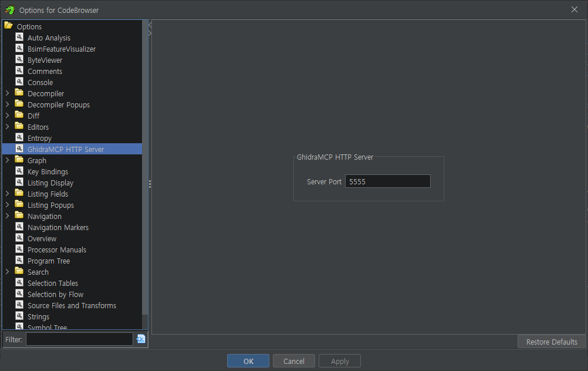Click the Filter text field
Image resolution: width=588 pixels, height=371 pixels.
click(79, 339)
